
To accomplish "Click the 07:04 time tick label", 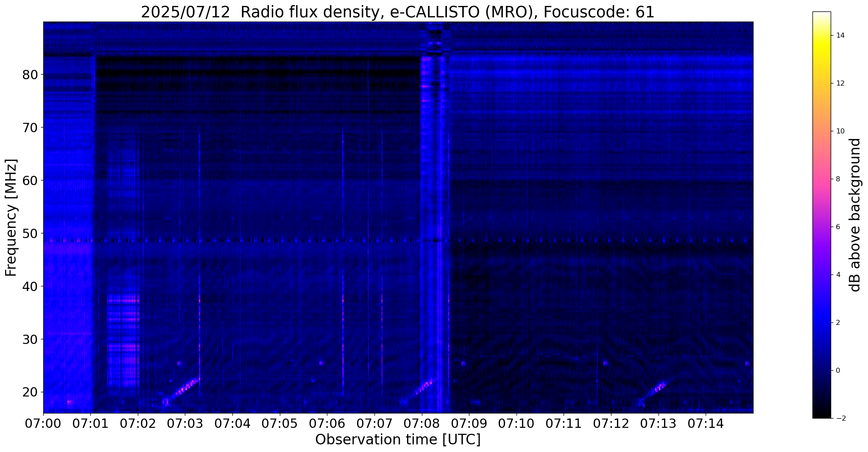I will [x=232, y=424].
